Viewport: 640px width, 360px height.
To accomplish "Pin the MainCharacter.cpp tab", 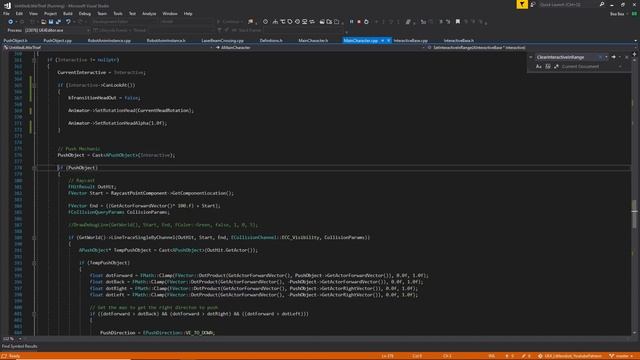I will coord(382,40).
